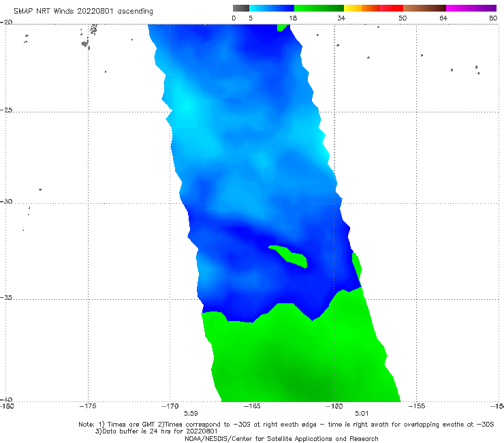Image resolution: width=504 pixels, height=443 pixels.
Task: Click the 'SMAP NRT Winds 20220801 ascending' title
Action: pos(83,11)
